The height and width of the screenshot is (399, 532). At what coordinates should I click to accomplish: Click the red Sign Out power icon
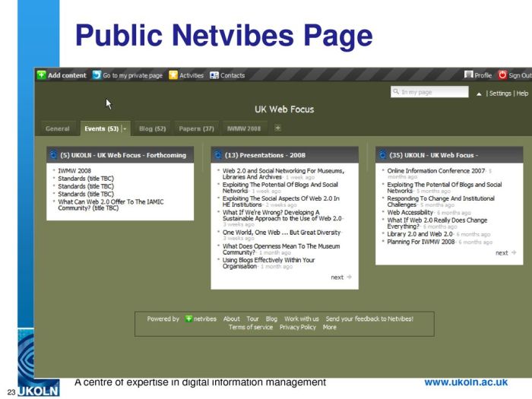(502, 74)
